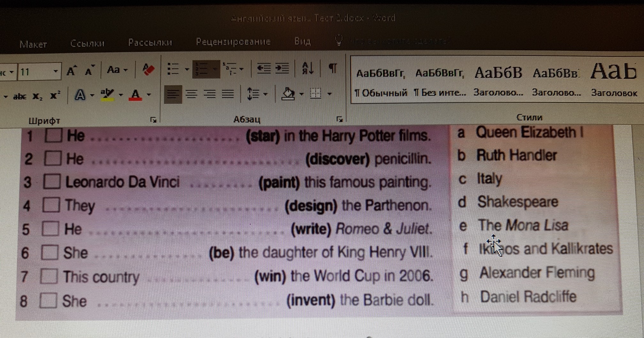644x338 pixels.
Task: Apply paragraph shading with the paint bucket
Action: tap(288, 94)
